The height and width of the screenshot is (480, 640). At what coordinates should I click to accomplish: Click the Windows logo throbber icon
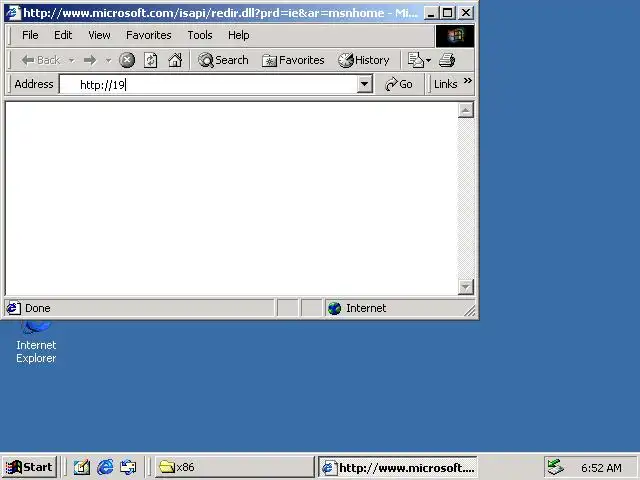[455, 36]
